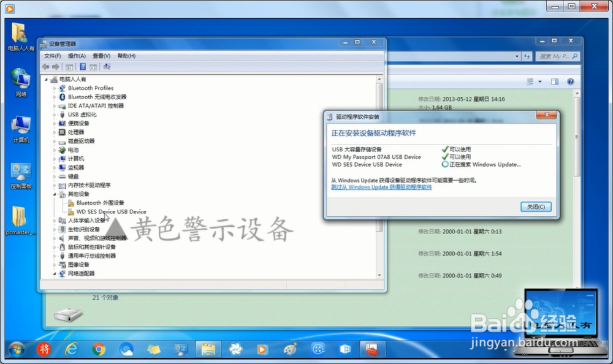Image resolution: width=613 pixels, height=364 pixels.
Task: Open the 操作(A) menu
Action: point(77,56)
